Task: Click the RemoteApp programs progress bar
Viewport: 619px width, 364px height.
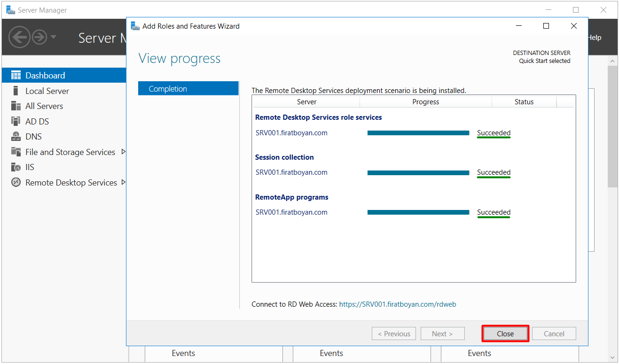Action: (x=418, y=212)
